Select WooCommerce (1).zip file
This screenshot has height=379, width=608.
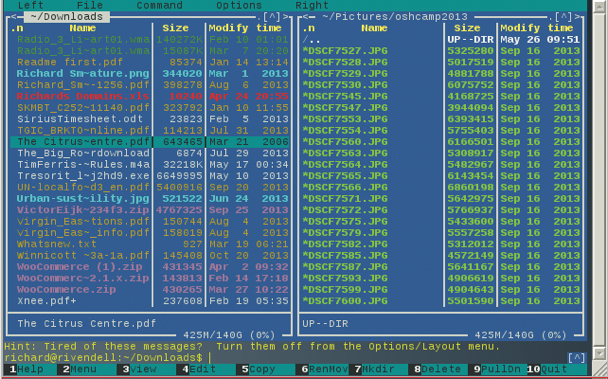click(x=150, y=267)
